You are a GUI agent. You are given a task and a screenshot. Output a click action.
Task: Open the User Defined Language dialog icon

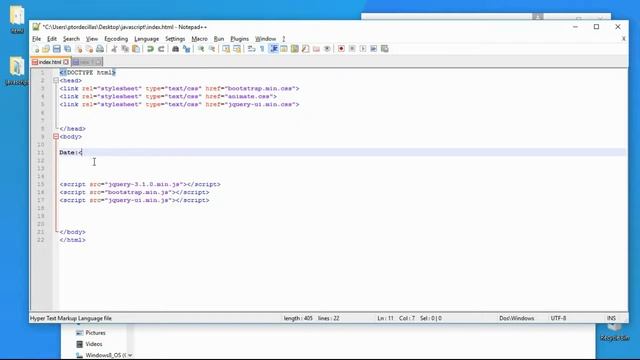click(x=284, y=49)
